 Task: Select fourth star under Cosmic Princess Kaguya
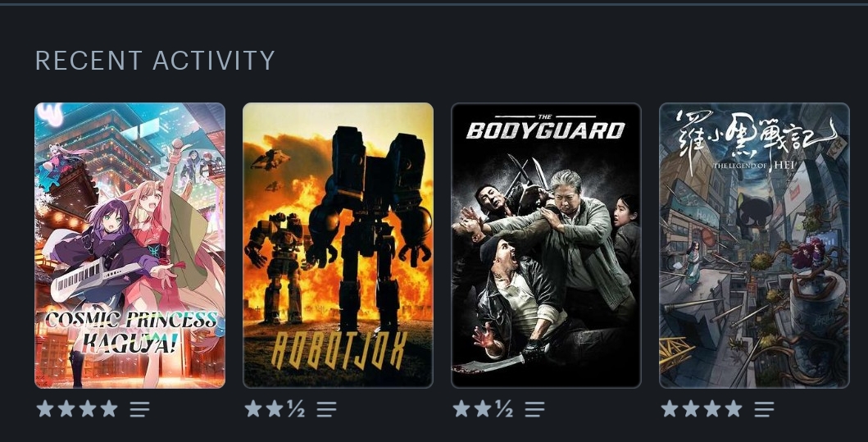[x=109, y=408]
